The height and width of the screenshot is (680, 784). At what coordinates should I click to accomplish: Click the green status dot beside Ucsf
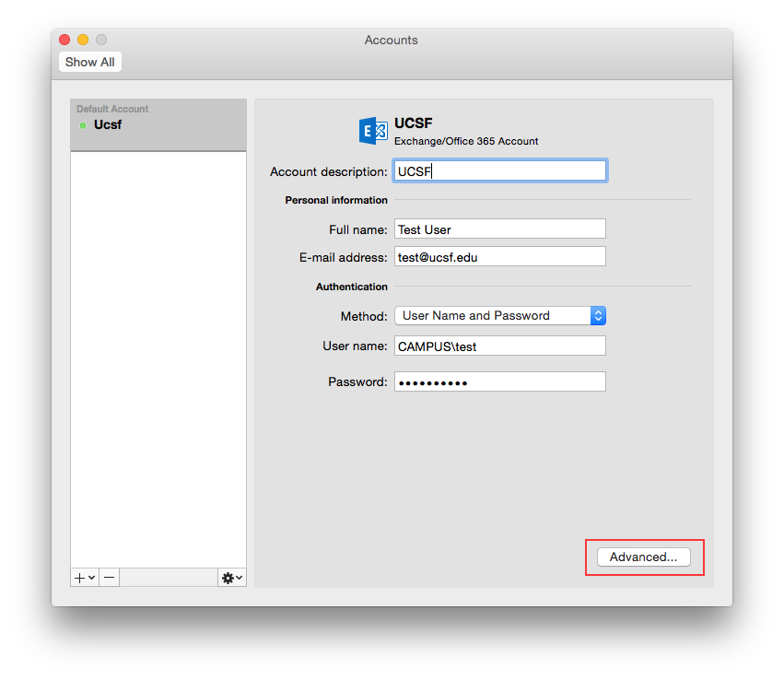[83, 125]
